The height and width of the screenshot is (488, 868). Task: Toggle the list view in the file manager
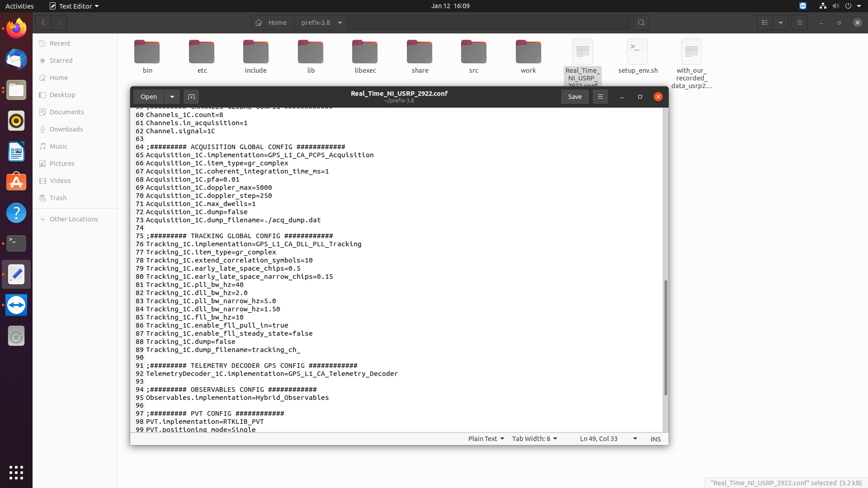pos(764,22)
